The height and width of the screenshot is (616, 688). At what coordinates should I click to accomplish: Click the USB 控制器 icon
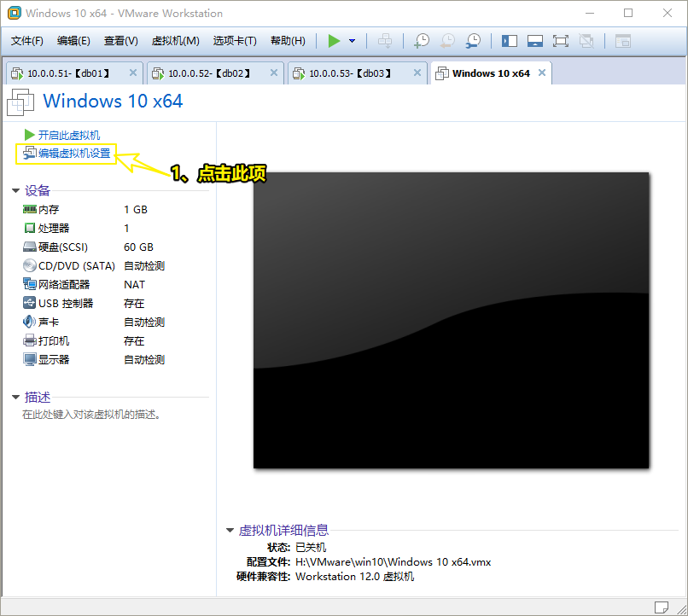click(x=29, y=303)
